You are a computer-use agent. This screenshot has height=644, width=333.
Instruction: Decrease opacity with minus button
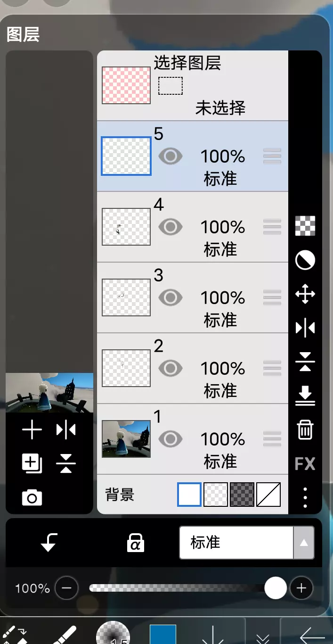click(x=66, y=588)
